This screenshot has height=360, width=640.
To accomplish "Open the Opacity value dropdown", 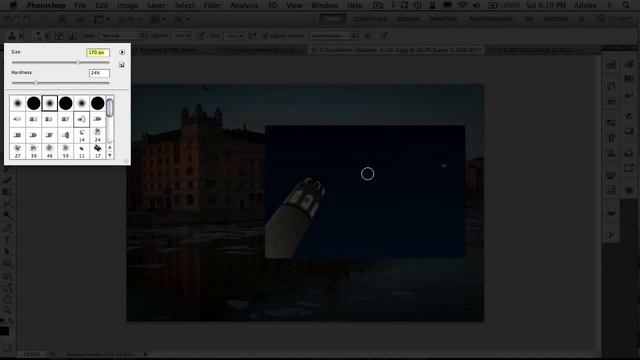I will pos(189,36).
